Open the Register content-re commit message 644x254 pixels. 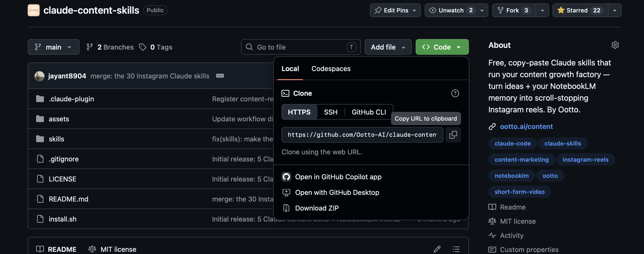coord(242,99)
